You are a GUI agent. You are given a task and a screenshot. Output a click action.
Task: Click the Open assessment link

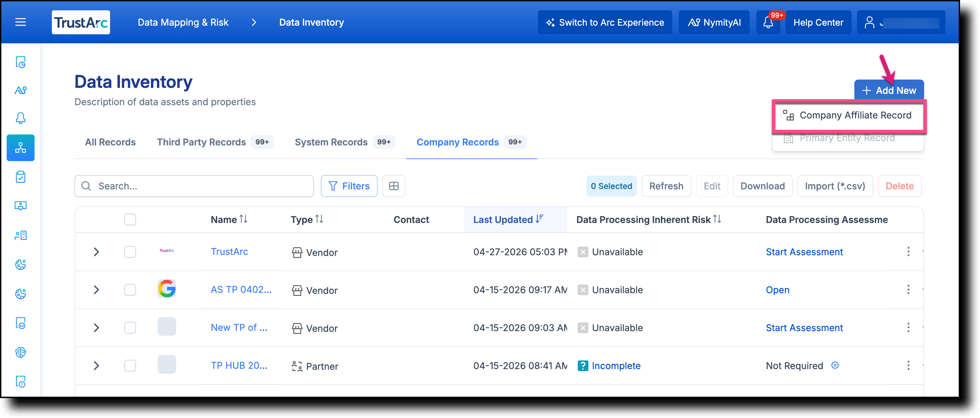click(777, 290)
